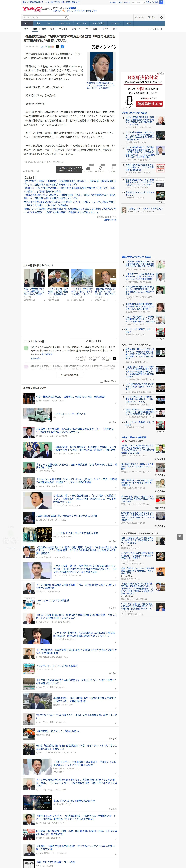
Task: Select ランキング navigation tab
Action: [x=115, y=24]
